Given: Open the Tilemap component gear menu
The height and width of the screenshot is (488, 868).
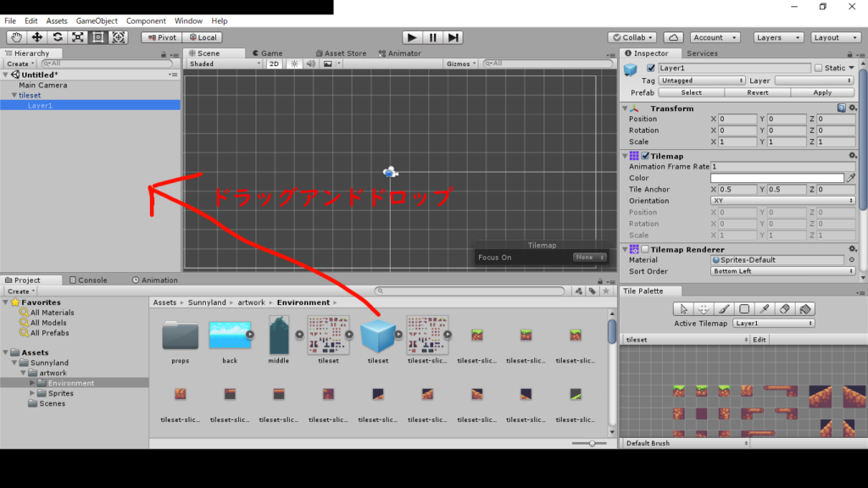Looking at the screenshot, I should pos(852,156).
